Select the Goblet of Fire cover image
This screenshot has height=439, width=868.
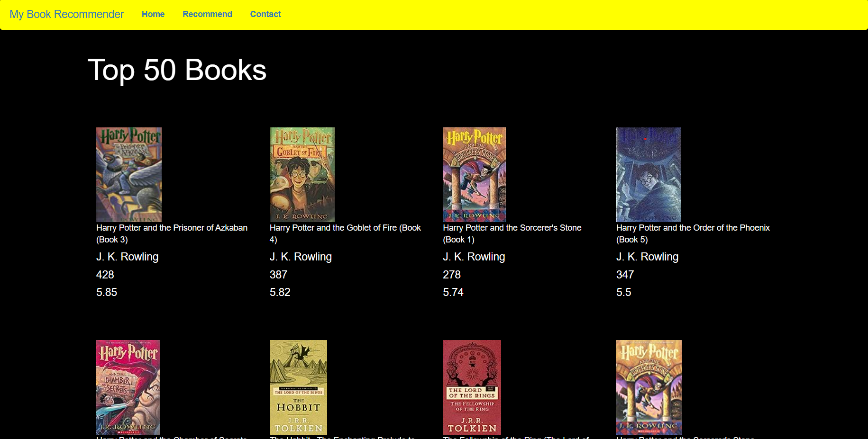(x=302, y=174)
